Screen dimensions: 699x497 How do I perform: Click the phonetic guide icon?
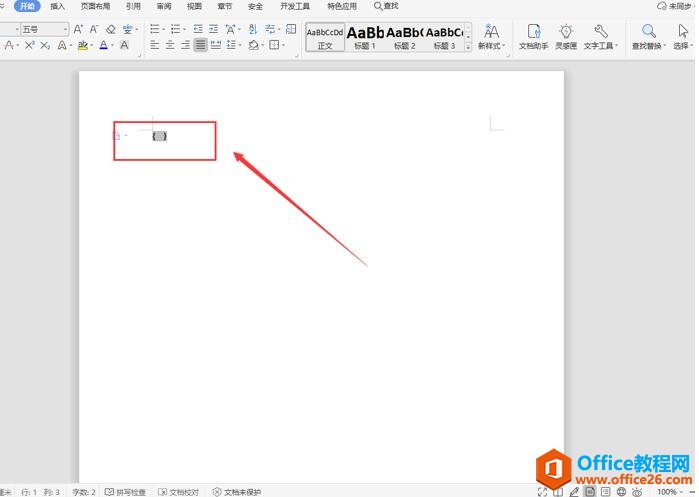click(127, 29)
